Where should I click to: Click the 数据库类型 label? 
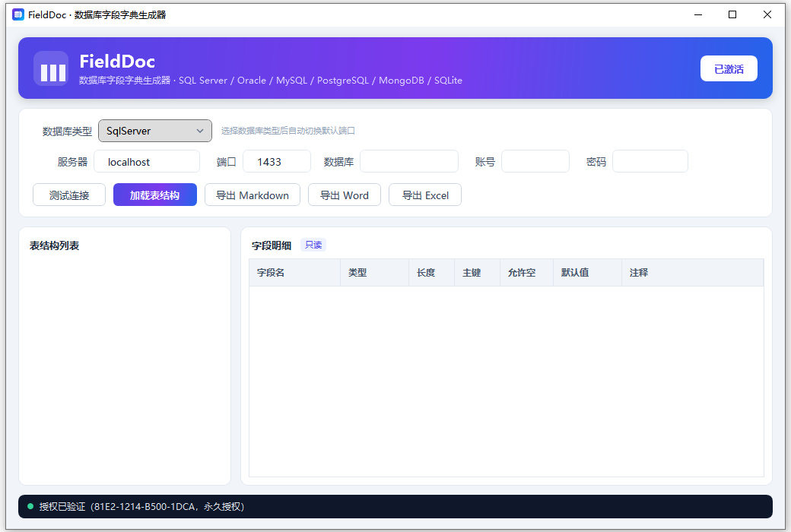(x=67, y=131)
